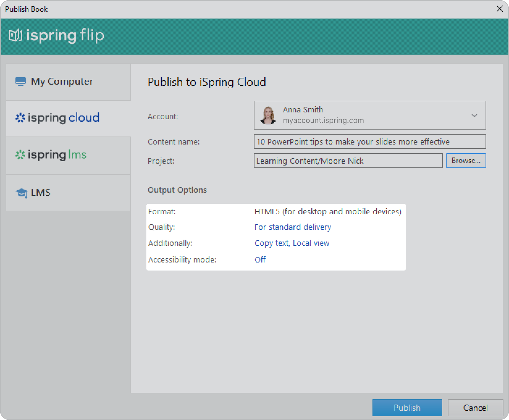
Task: Click the LMS graduation cap icon
Action: (x=21, y=193)
